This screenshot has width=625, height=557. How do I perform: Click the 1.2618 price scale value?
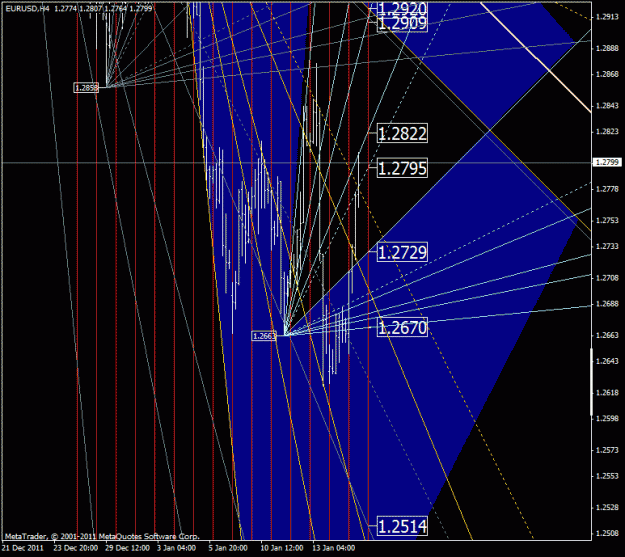pos(607,393)
